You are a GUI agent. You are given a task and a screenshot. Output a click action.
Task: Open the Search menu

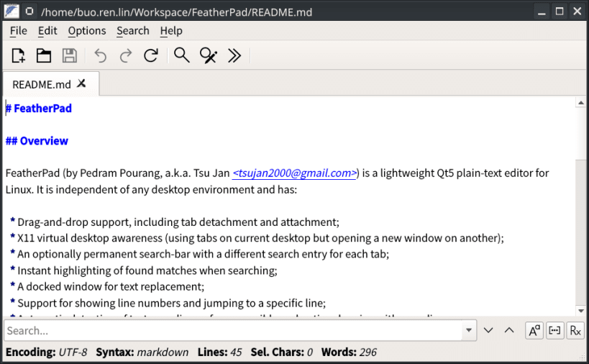click(132, 31)
